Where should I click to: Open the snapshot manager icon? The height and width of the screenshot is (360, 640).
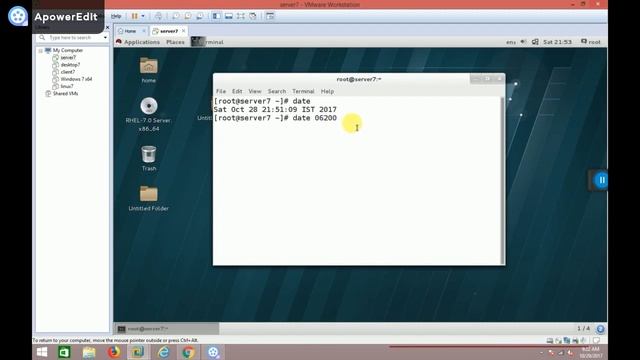pos(200,16)
